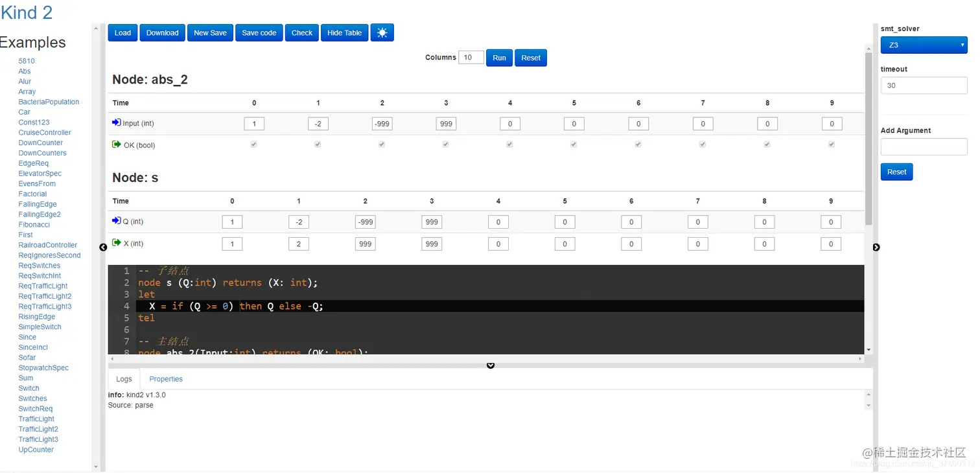Collapse the right panel with the black arrow
Screen dimensions: 980x473
tap(876, 248)
